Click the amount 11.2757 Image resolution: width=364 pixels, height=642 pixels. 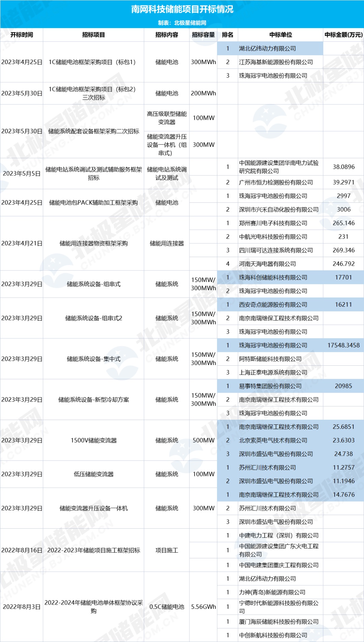coord(343,468)
